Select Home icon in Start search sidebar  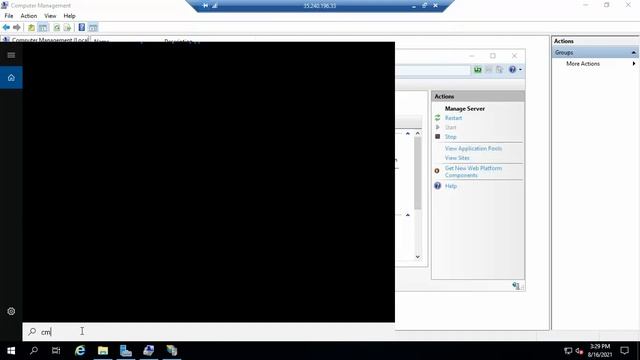click(x=11, y=78)
